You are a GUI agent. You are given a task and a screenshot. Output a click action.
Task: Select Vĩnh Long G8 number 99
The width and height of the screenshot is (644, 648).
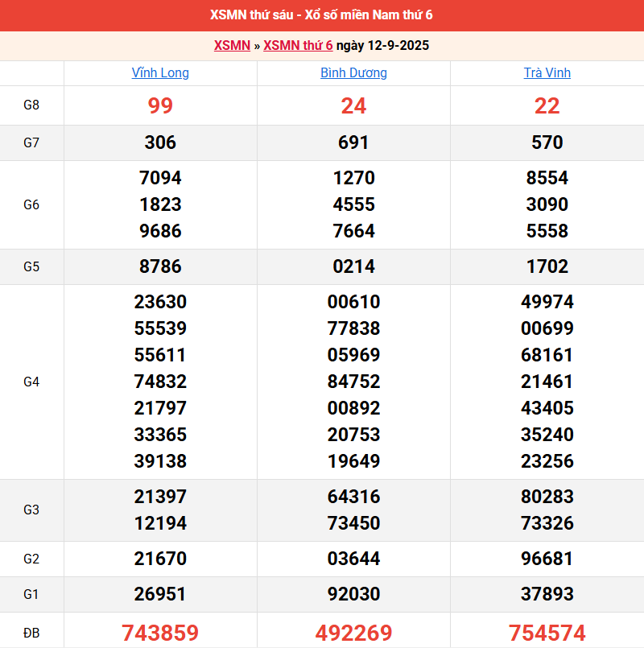pyautogui.click(x=160, y=105)
